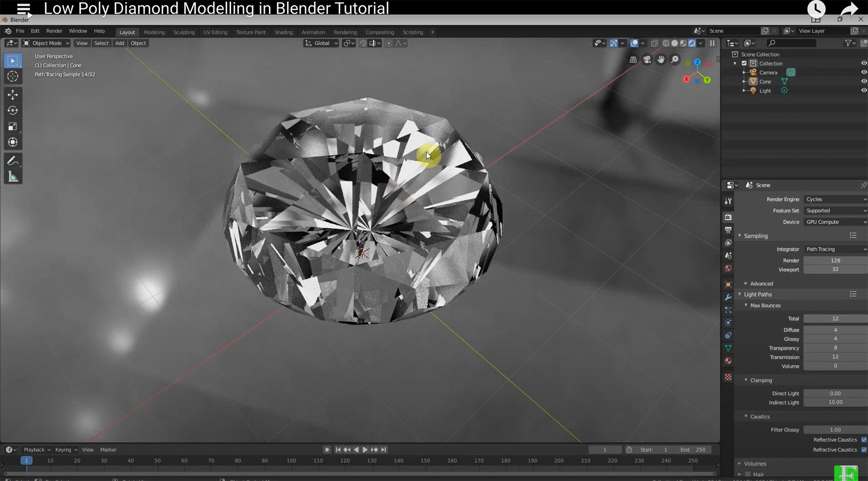Viewport: 868px width, 481px height.
Task: Open the Object Data properties tab
Action: pos(728,348)
